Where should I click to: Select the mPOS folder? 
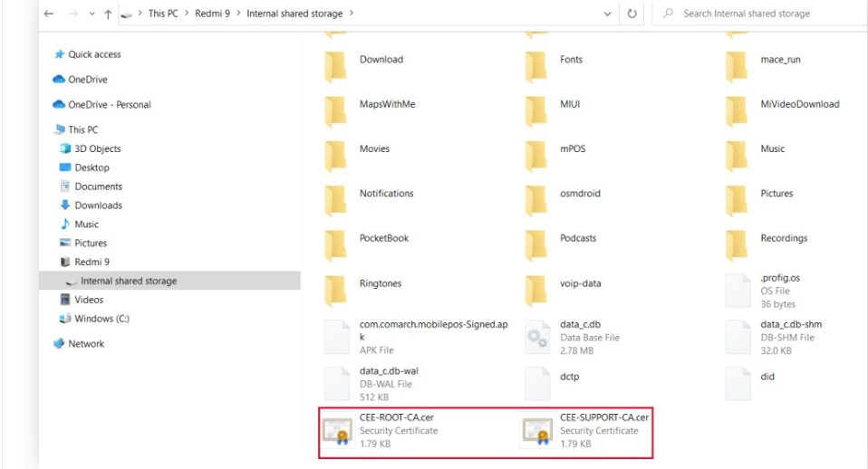point(555,155)
